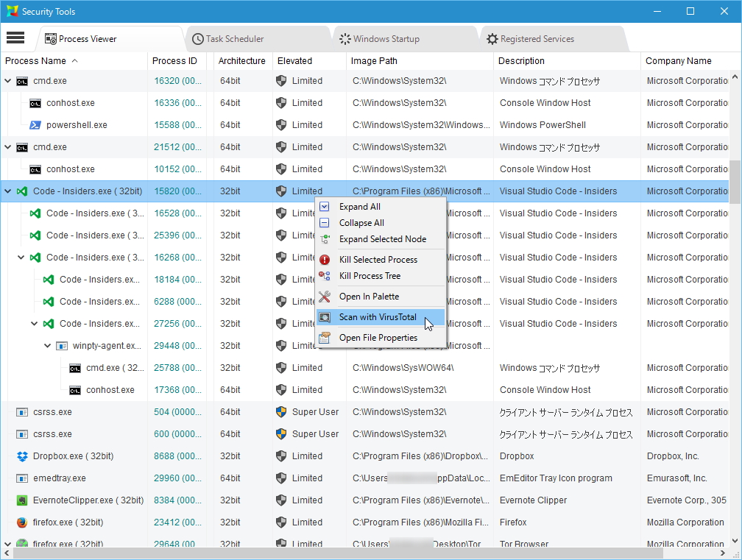
Task: Collapse the Code - Insiders.exe 27256 node
Action: tap(34, 324)
